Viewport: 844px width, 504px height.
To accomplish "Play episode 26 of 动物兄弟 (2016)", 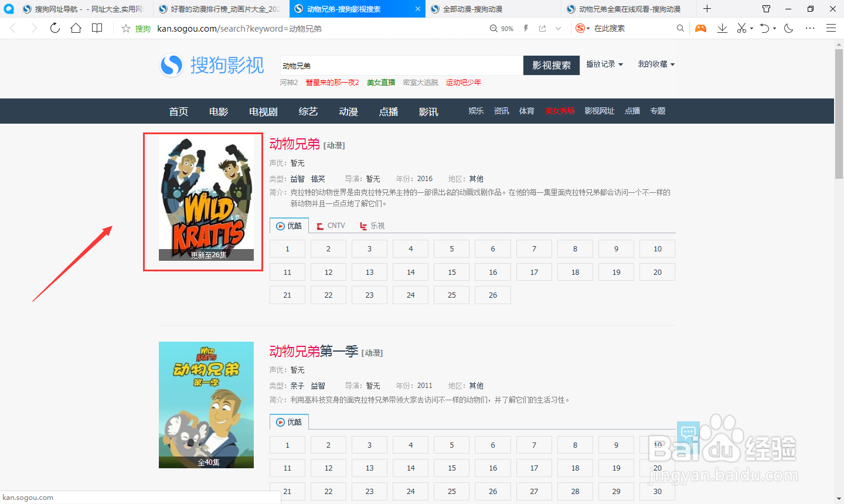I will pyautogui.click(x=493, y=295).
